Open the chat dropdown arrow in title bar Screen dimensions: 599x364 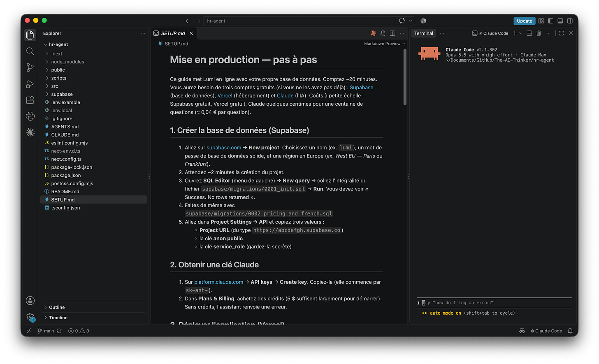point(411,21)
